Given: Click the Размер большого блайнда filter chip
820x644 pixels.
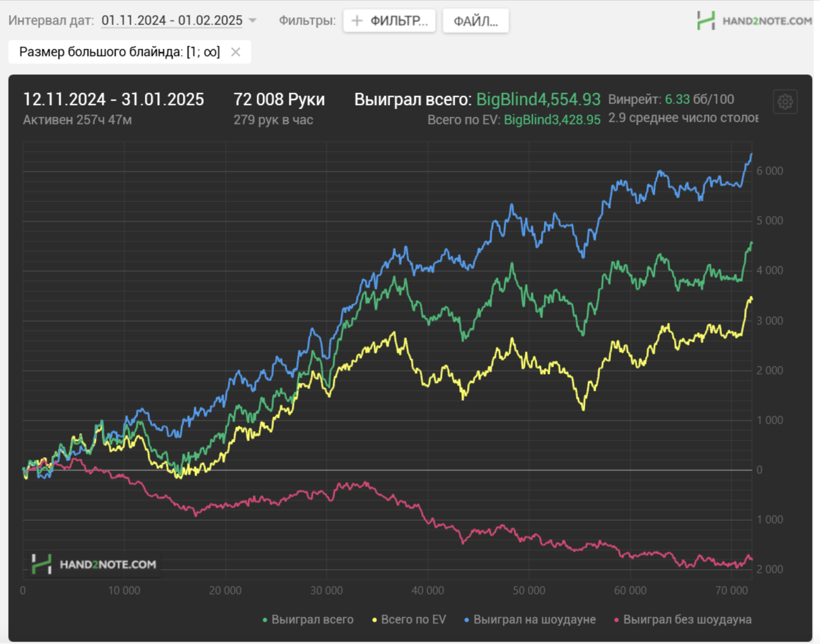Looking at the screenshot, I should [x=119, y=52].
